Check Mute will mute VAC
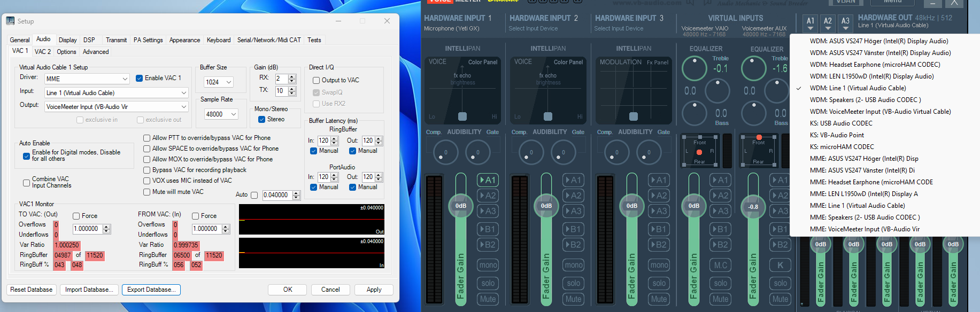 (146, 192)
